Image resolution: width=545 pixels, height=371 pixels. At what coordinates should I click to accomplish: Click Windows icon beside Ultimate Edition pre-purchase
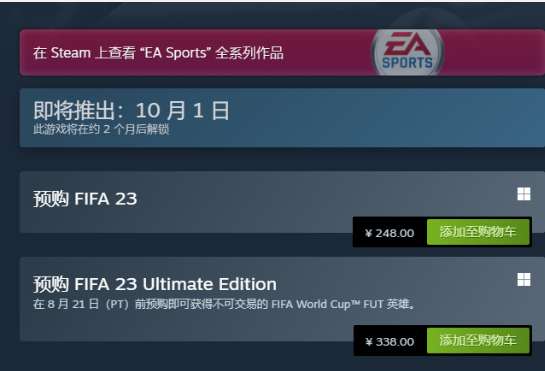pyautogui.click(x=524, y=279)
